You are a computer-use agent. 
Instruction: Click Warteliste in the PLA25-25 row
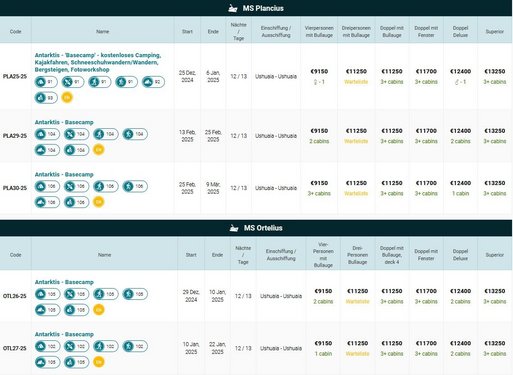coord(356,82)
